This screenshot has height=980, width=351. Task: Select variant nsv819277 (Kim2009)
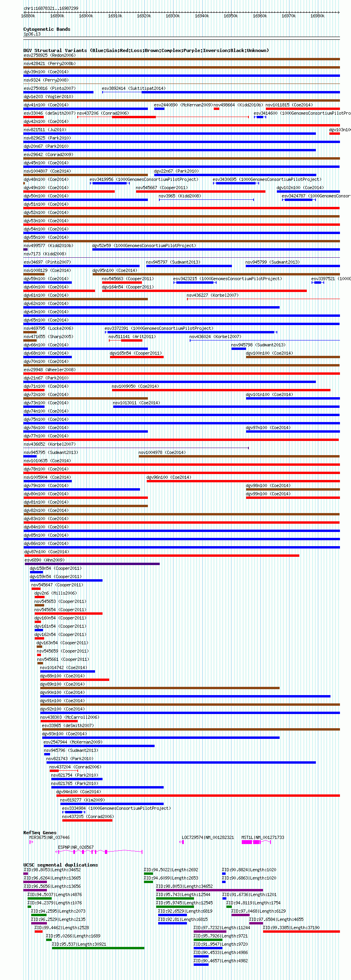click(x=82, y=800)
